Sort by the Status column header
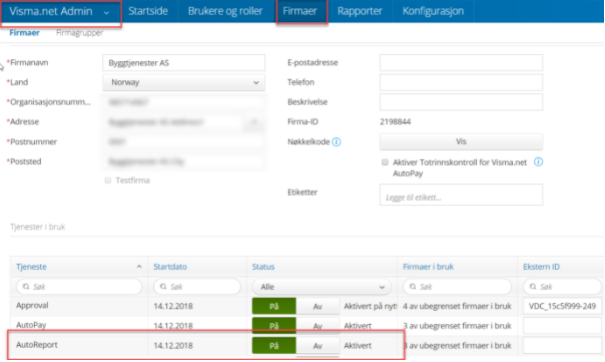Screen dimensions: 605x362 click(x=263, y=267)
